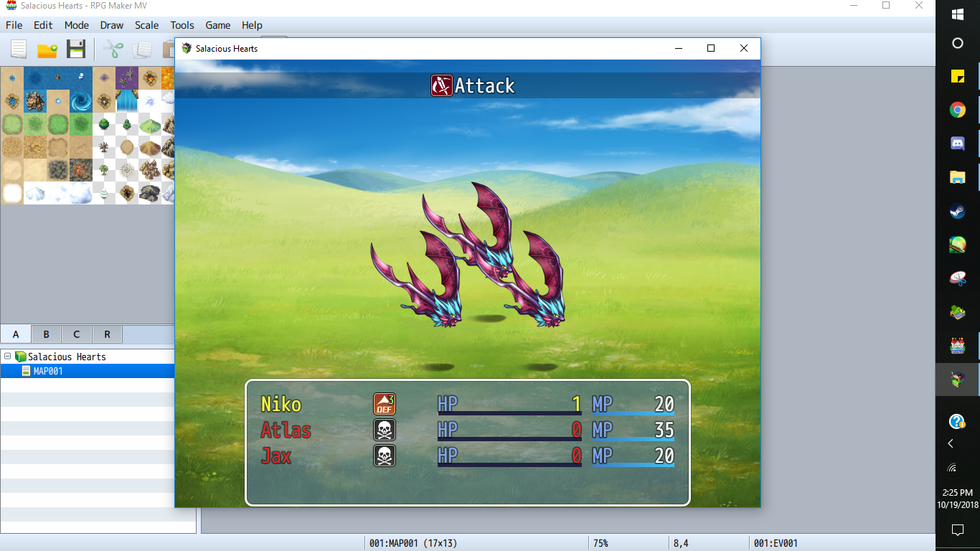The height and width of the screenshot is (551, 980).
Task: Click Atlas's MP gauge bar
Action: (633, 439)
